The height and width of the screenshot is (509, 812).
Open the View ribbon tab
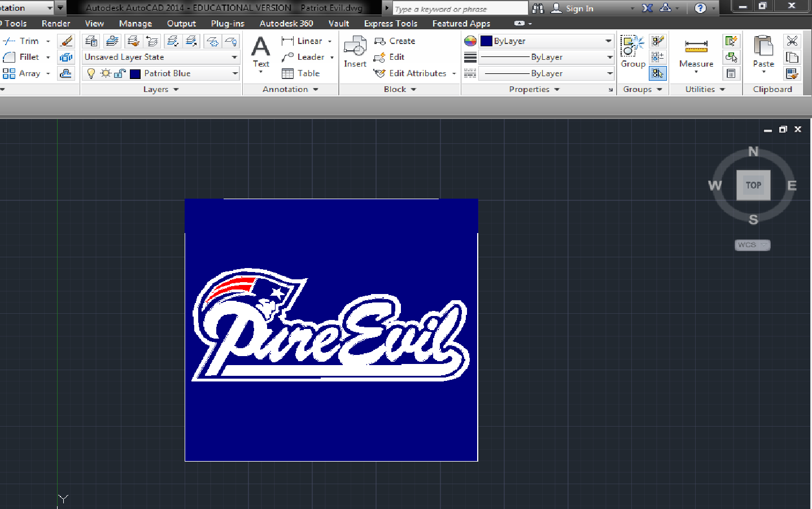(94, 24)
